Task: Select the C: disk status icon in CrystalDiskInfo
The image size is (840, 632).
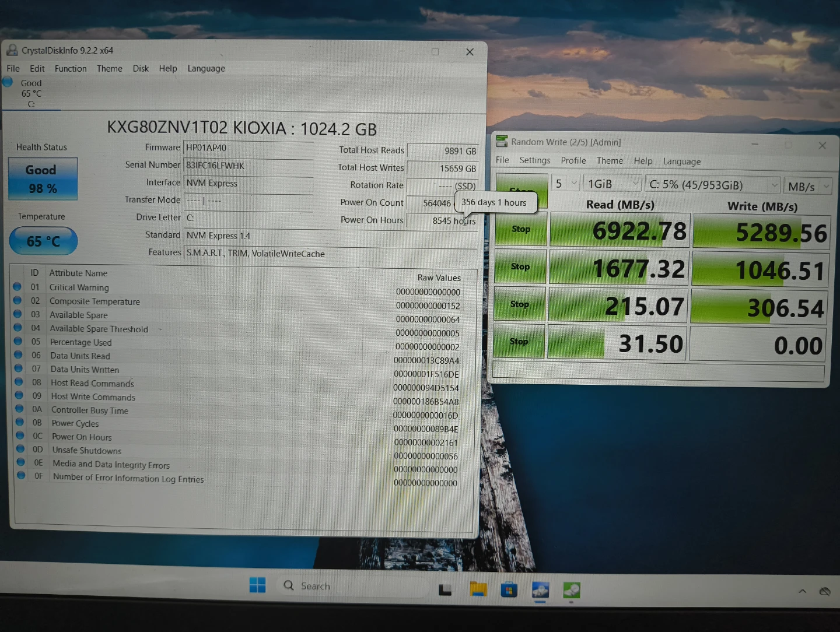Action: click(x=8, y=82)
